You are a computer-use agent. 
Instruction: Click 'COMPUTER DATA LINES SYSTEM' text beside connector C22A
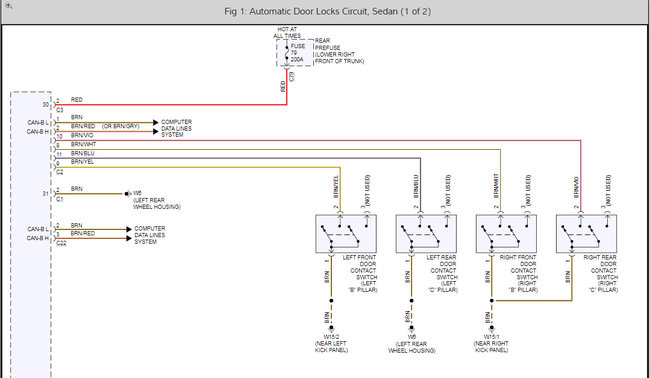pyautogui.click(x=150, y=235)
